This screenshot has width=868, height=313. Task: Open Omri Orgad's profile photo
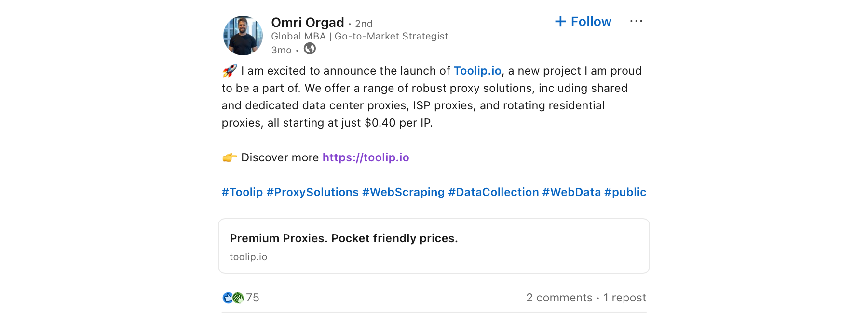(243, 36)
